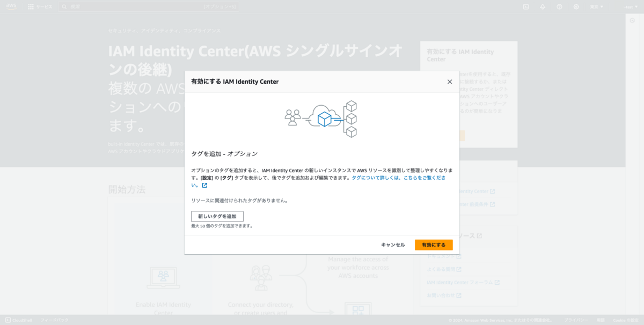This screenshot has height=325, width=644.
Task: Open the サービス grid menu
Action: click(40, 6)
